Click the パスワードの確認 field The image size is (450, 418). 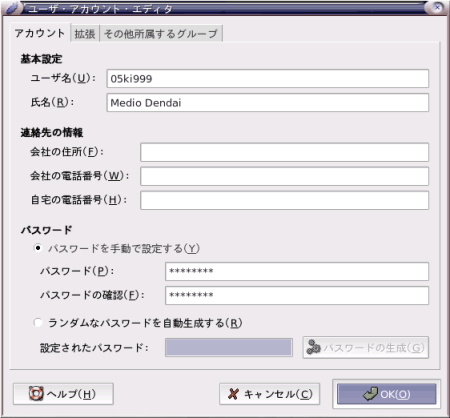pyautogui.click(x=297, y=295)
